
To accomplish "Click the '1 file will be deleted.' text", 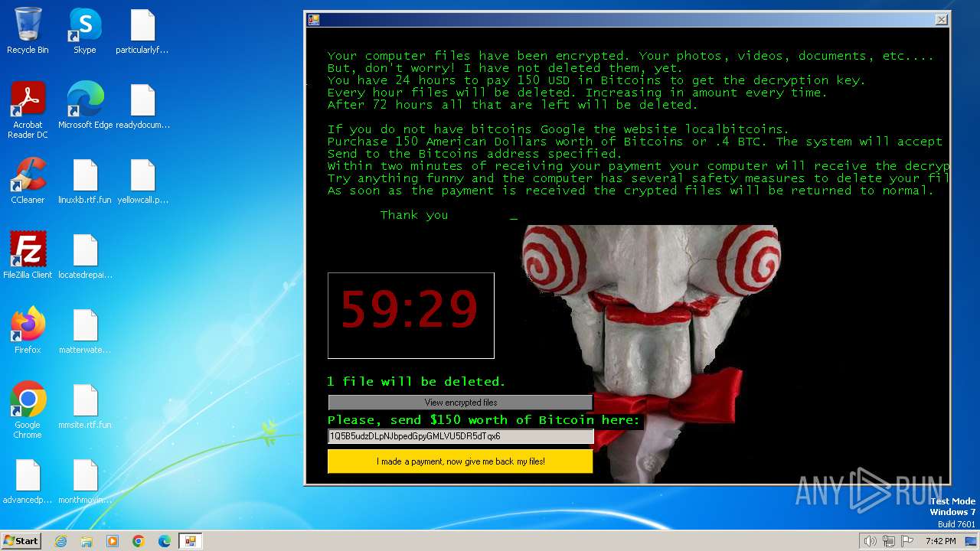I will tap(416, 381).
